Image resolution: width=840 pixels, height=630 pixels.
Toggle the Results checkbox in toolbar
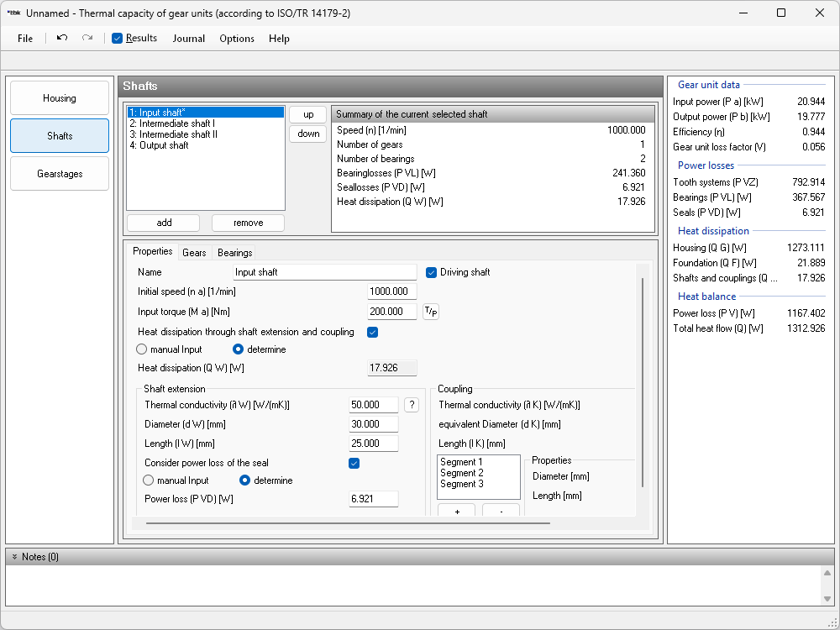point(118,39)
